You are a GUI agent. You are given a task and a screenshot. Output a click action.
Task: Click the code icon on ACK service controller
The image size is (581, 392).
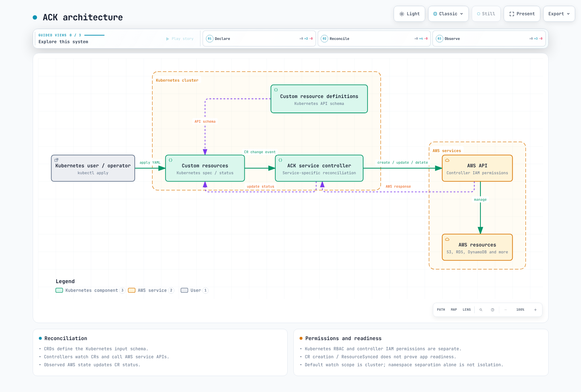coord(280,160)
